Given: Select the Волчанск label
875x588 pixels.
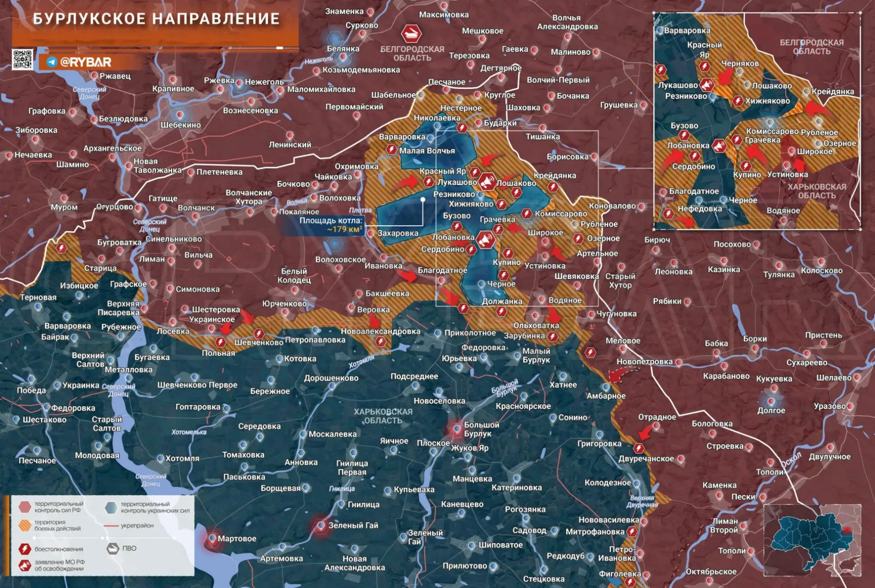Looking at the screenshot, I should [196, 208].
